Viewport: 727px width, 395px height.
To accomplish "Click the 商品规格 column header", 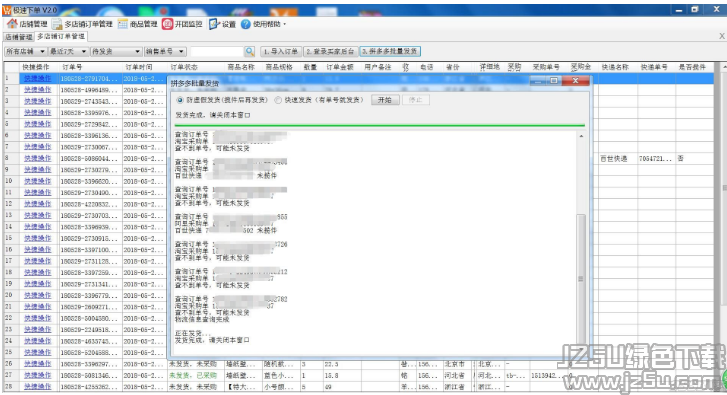I will click(x=281, y=67).
